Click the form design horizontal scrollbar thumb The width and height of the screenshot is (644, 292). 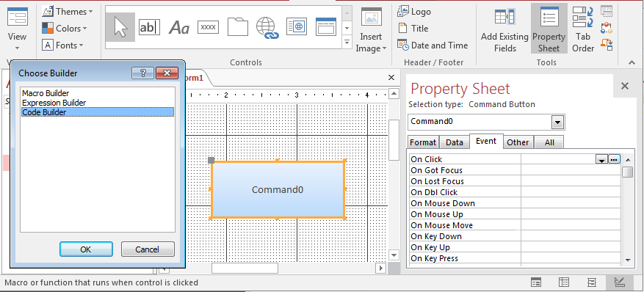coord(245,269)
